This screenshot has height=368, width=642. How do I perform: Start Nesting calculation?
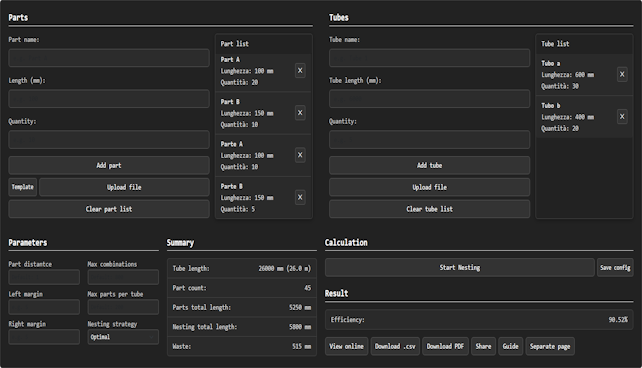[460, 267]
